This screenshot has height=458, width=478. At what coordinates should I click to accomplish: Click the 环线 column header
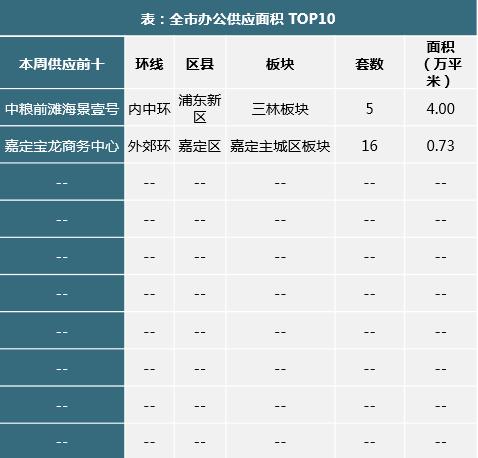click(149, 64)
